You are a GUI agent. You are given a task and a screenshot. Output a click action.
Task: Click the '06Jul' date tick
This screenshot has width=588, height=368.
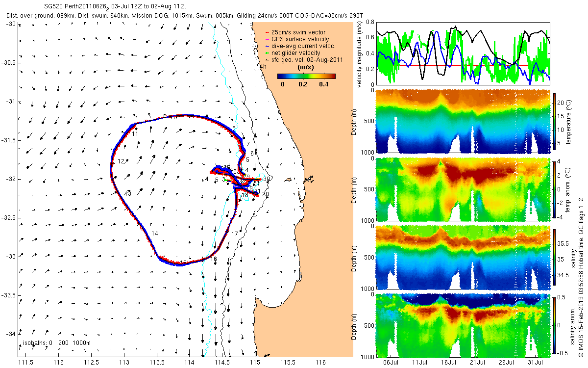[391, 362]
